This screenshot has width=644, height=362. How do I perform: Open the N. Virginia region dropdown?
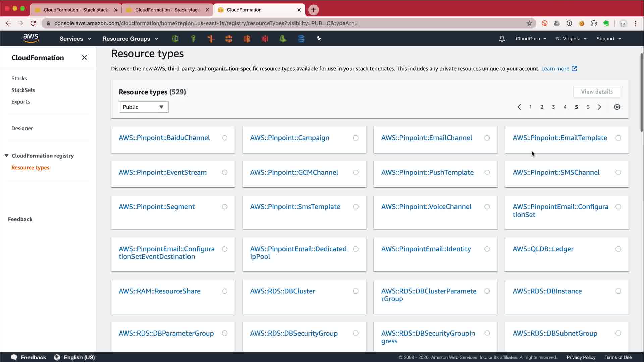click(571, 39)
